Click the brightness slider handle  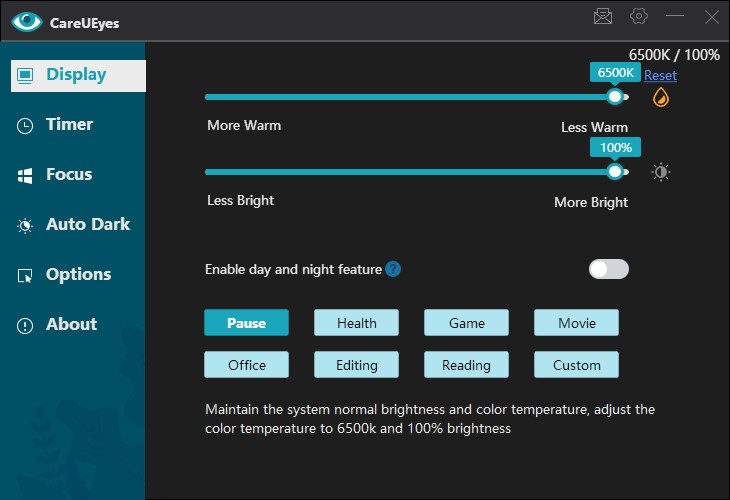coord(615,172)
